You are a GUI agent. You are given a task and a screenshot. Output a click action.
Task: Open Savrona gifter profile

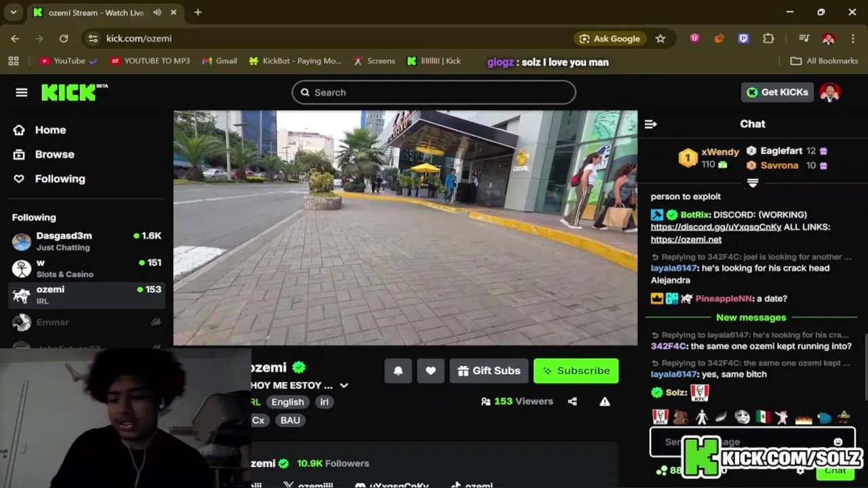[x=779, y=165]
